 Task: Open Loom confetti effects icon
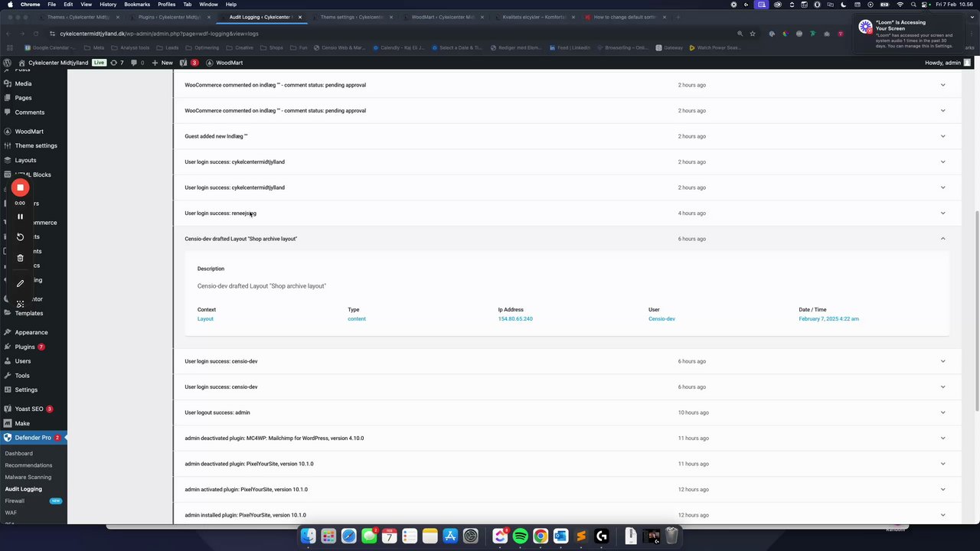coord(21,304)
